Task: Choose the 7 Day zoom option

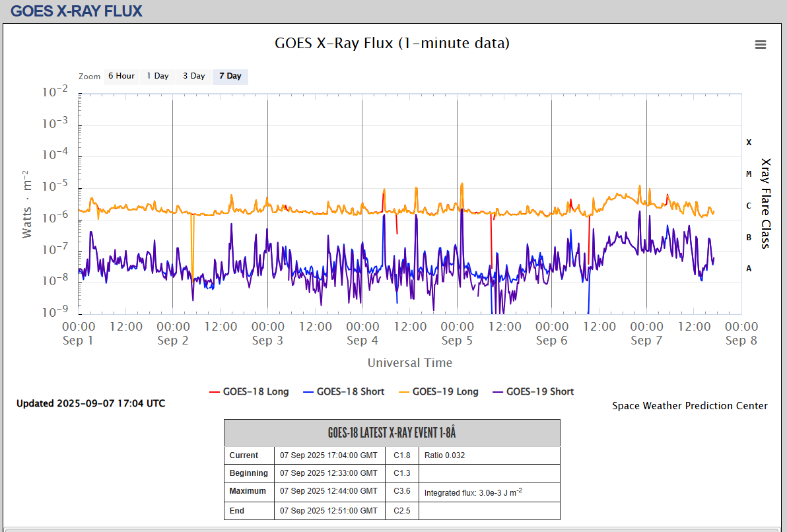Action: pyautogui.click(x=230, y=76)
